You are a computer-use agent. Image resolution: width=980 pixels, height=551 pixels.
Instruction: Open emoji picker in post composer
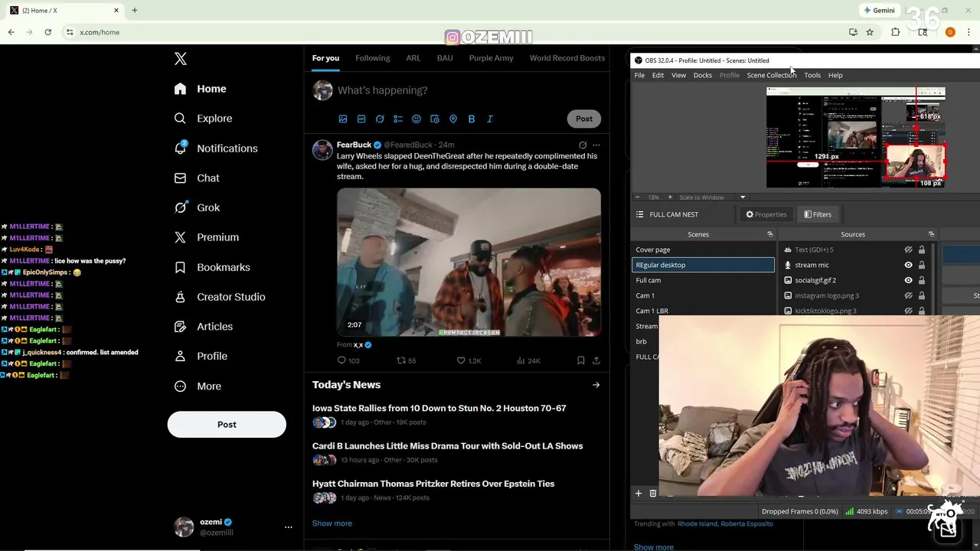416,119
